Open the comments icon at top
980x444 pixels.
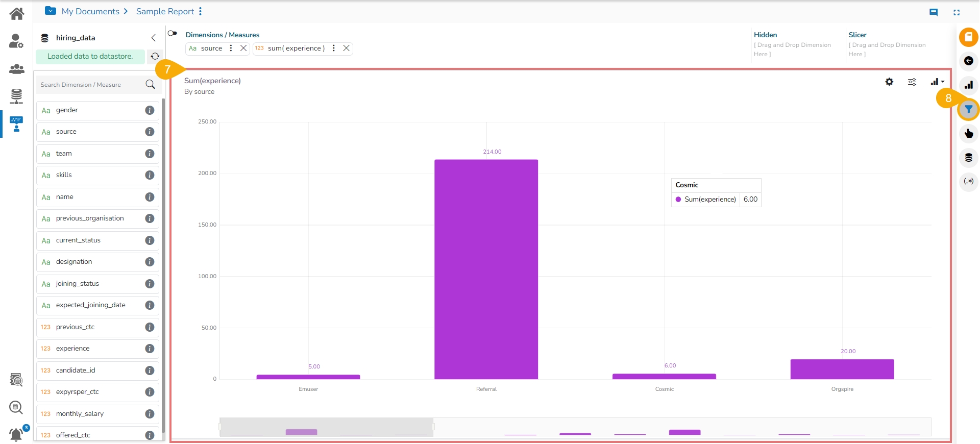pos(934,12)
